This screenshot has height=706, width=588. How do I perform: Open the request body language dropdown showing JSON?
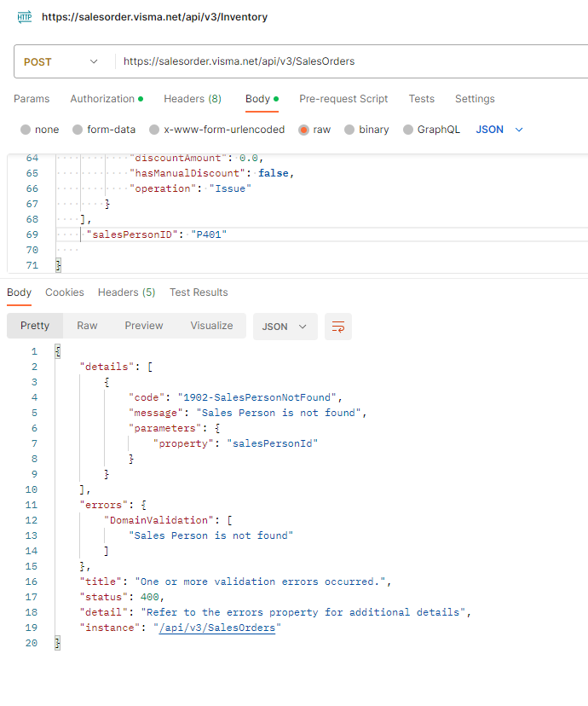(500, 129)
